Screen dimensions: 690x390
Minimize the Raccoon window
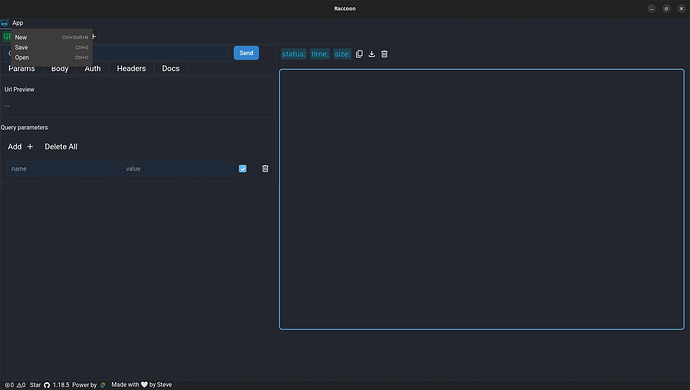pyautogui.click(x=651, y=9)
